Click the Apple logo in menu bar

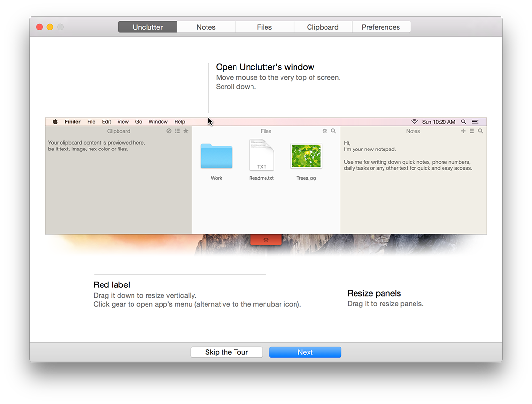(x=55, y=121)
